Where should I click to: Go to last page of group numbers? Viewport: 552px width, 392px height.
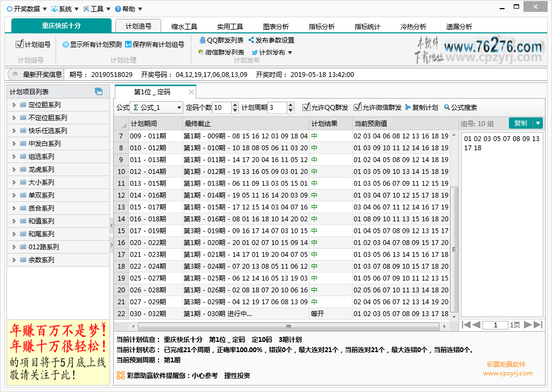538,325
